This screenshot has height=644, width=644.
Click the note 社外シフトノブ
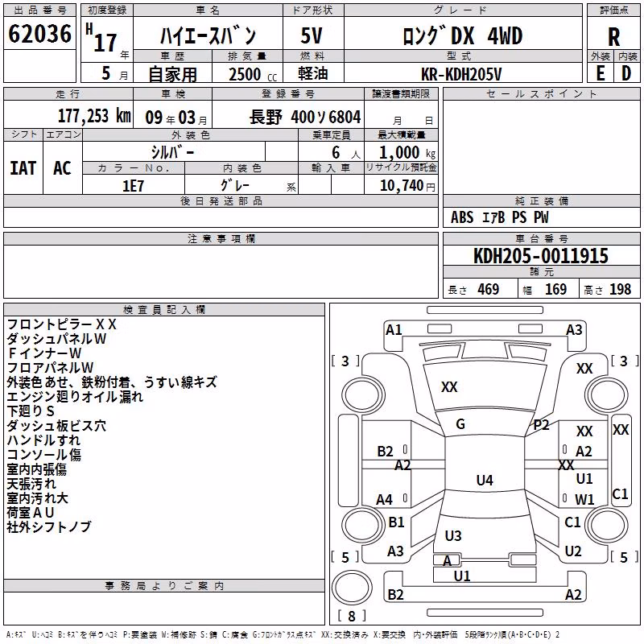click(49, 527)
